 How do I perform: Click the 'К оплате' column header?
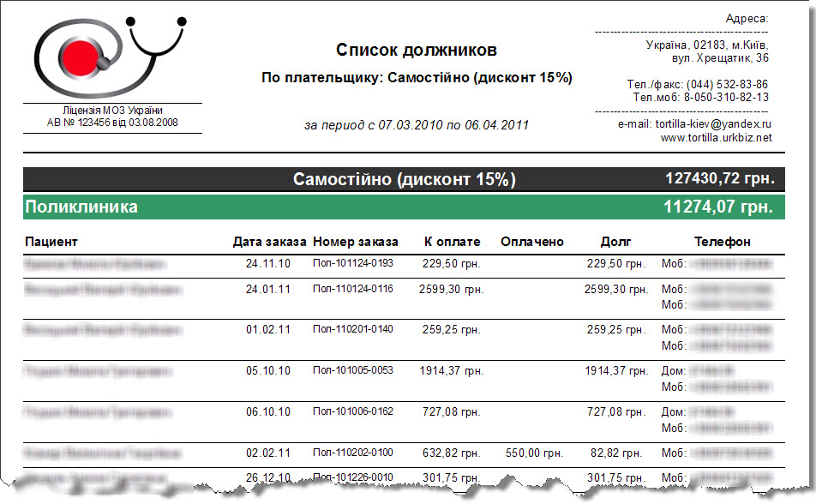(452, 242)
